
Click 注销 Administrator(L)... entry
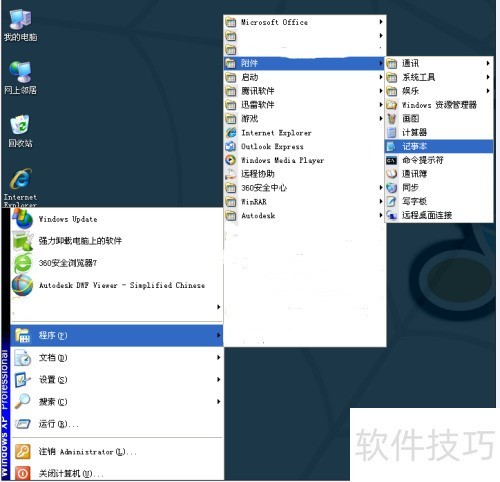click(117, 452)
